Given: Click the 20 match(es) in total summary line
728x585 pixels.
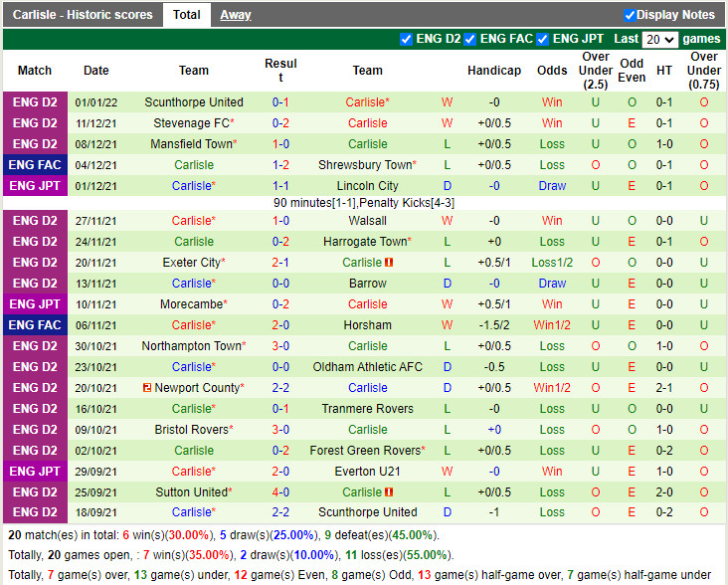Looking at the screenshot, I should 224,535.
